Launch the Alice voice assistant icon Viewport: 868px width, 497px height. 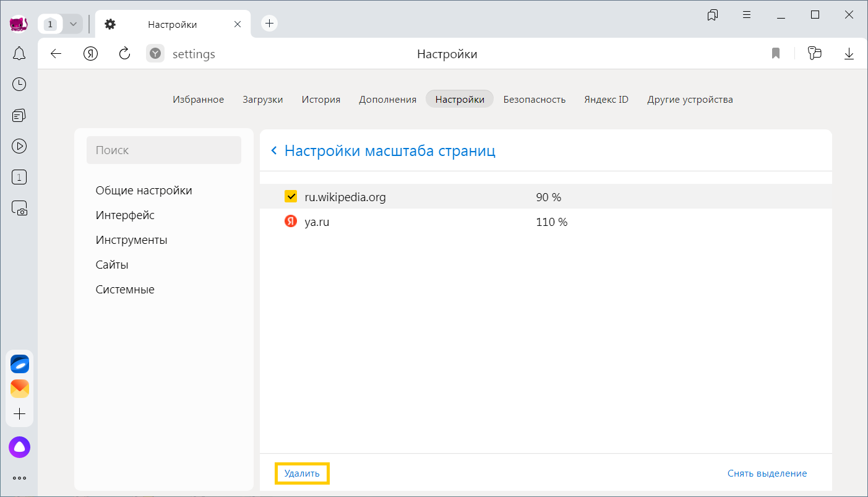[x=20, y=447]
